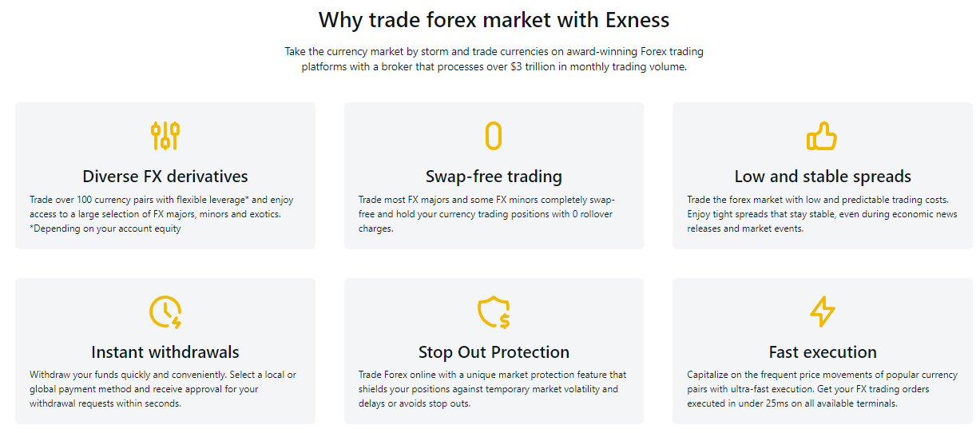
Task: Click the intro paragraph about $3 trillion volume
Action: pos(494,59)
